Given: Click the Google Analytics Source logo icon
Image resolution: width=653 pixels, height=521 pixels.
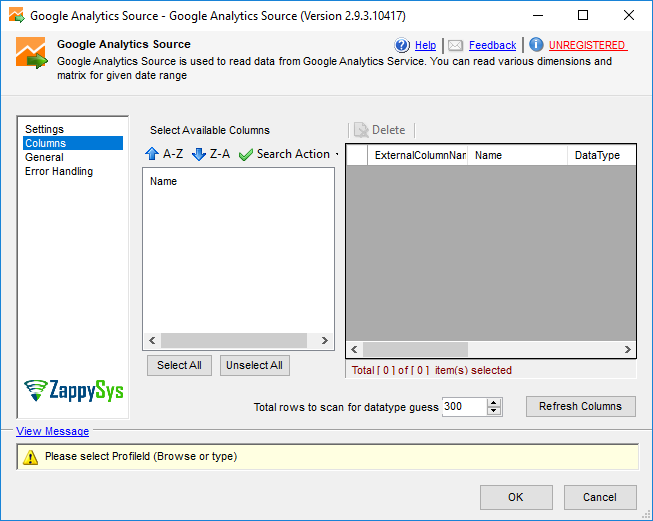Looking at the screenshot, I should [x=32, y=53].
